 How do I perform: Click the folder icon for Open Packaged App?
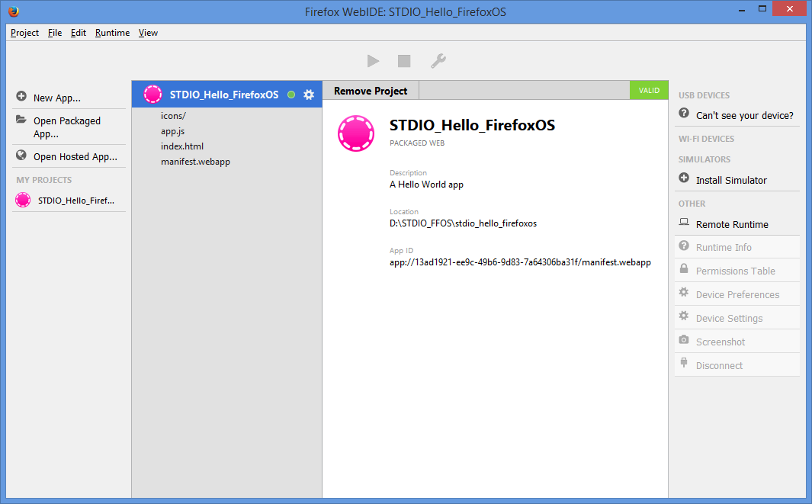[x=21, y=120]
